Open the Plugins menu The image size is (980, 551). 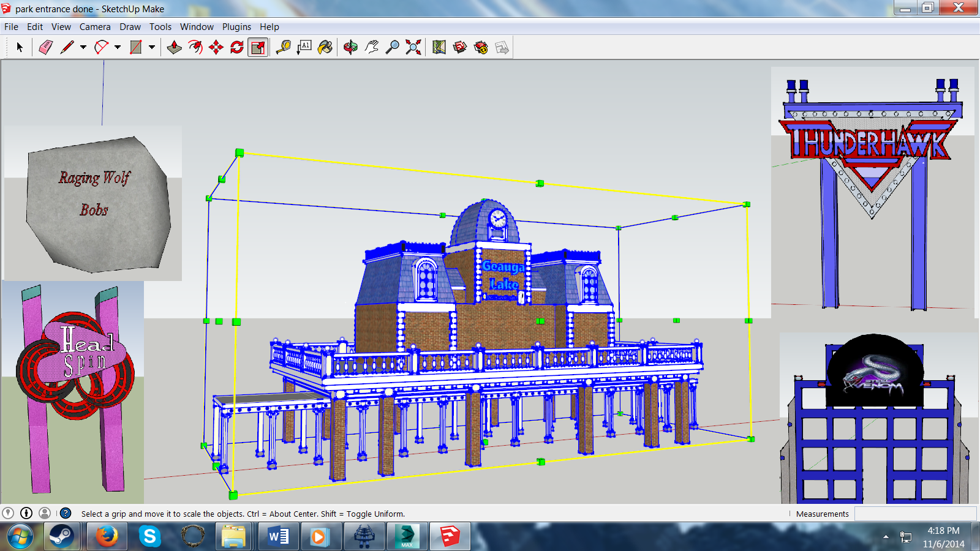click(x=236, y=27)
